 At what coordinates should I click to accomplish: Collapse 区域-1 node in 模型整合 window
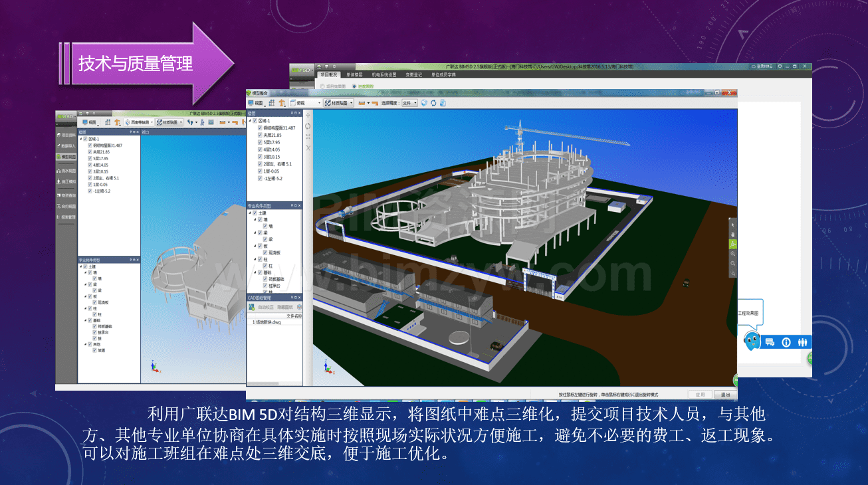[249, 121]
